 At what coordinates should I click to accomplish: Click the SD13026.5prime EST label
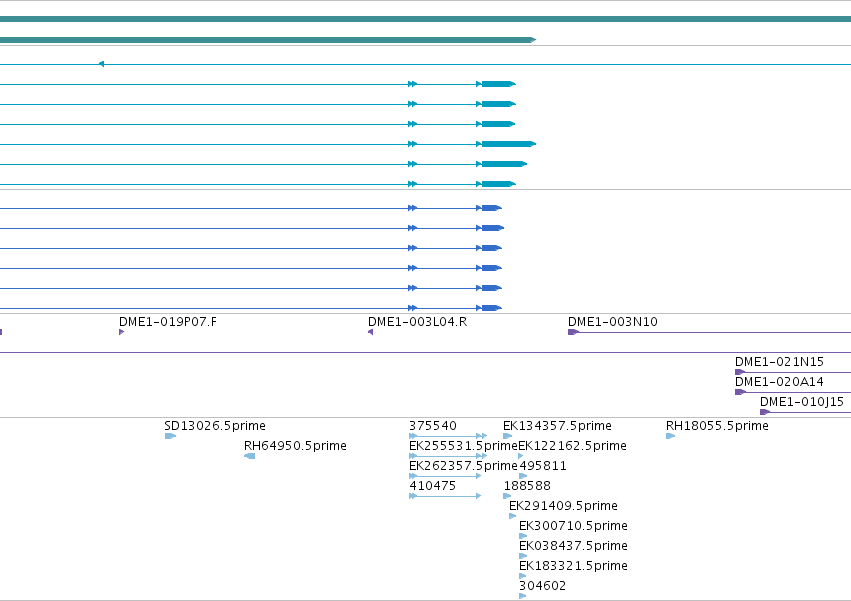pos(215,426)
